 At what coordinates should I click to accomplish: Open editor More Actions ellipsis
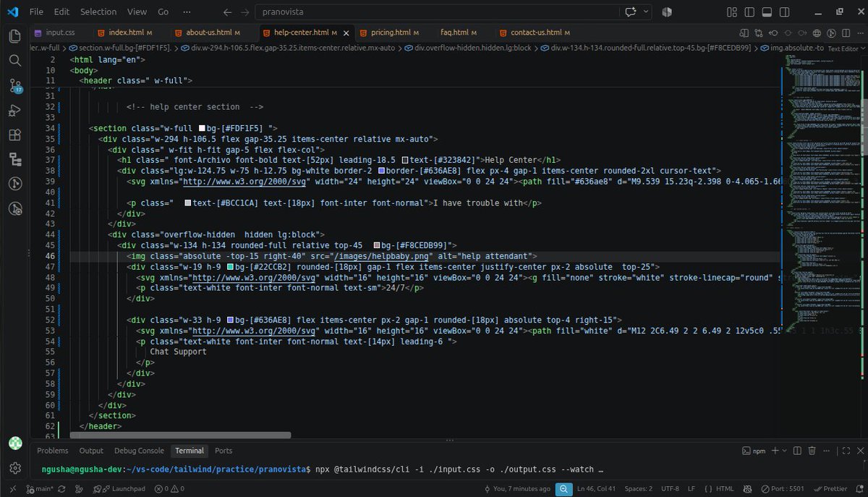click(x=859, y=33)
